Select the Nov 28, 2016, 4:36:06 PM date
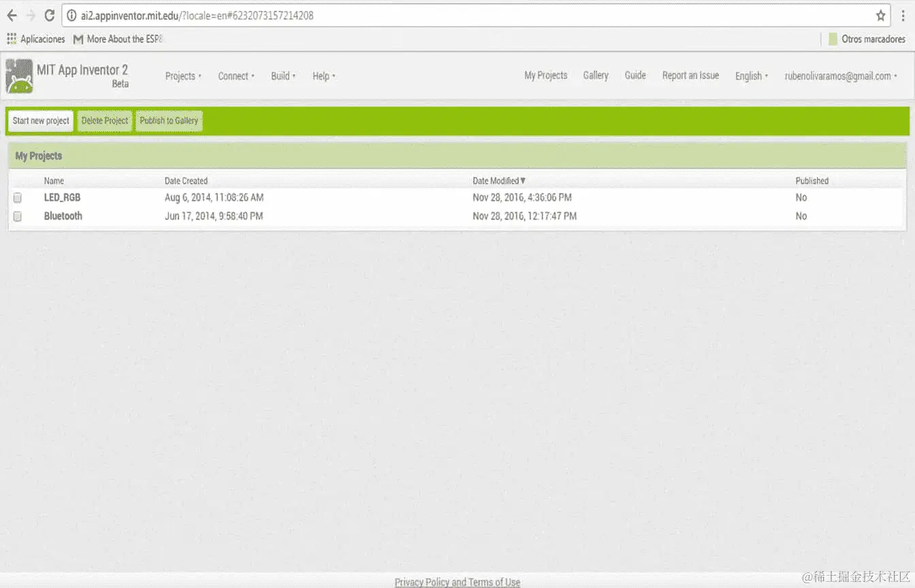Image resolution: width=915 pixels, height=588 pixels. pos(522,197)
